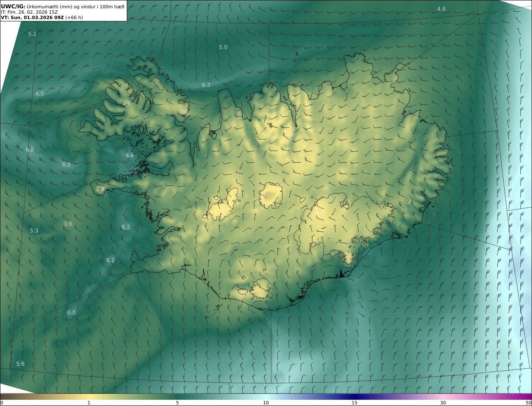Click the 1.0 label on Vatnajökull glacier
Screen dimensions: 532x406
click(x=317, y=210)
